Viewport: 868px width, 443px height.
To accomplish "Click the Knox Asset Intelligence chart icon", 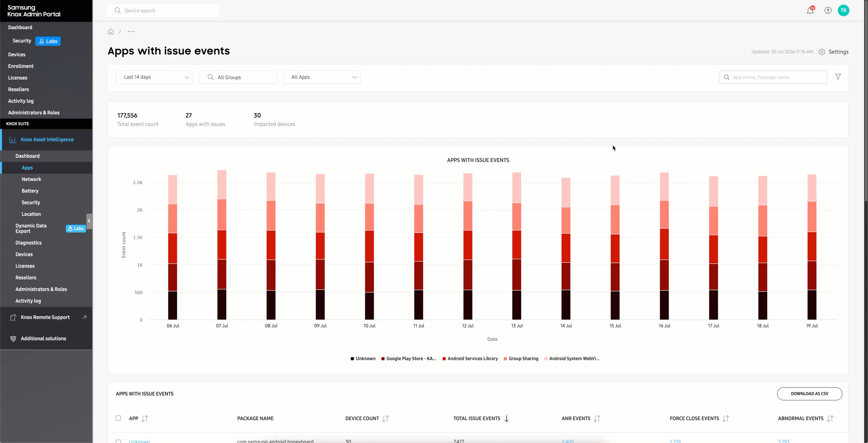I will point(13,140).
